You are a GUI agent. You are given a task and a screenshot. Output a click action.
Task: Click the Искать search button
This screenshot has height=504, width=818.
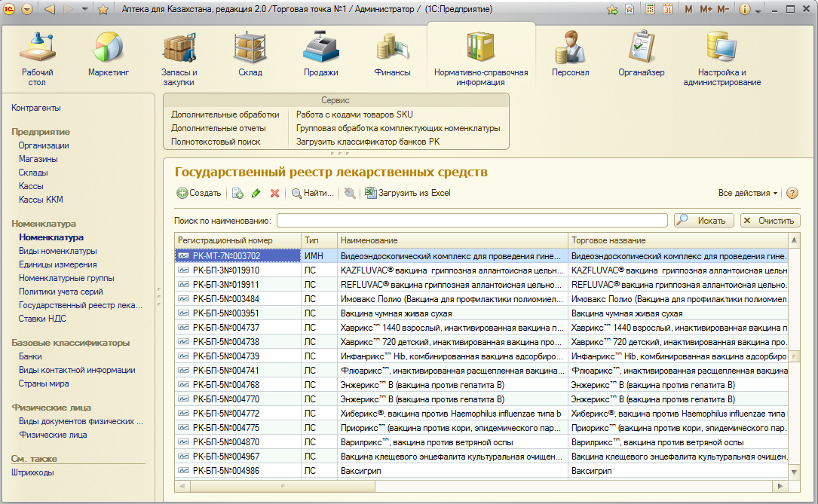click(x=704, y=220)
